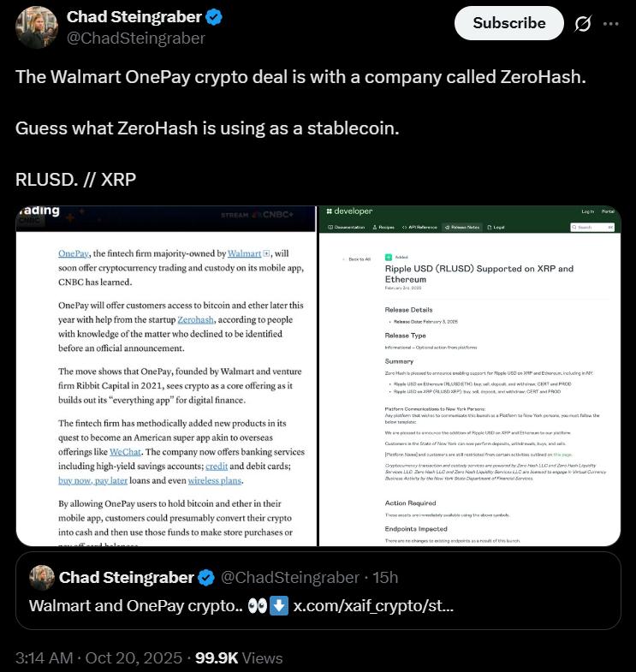Click the developer logo icon in screenshot
Image resolution: width=636 pixels, height=672 pixels.
330,211
